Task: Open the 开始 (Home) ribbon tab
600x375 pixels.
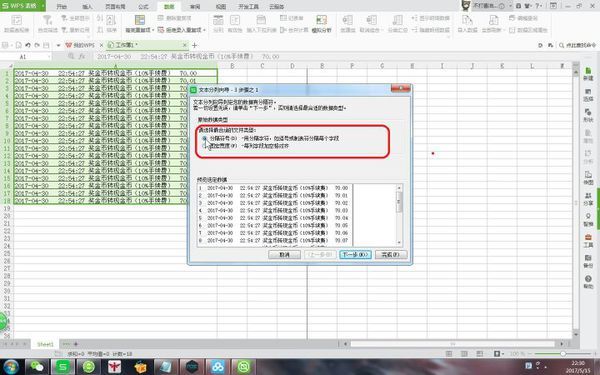Action: (62, 7)
